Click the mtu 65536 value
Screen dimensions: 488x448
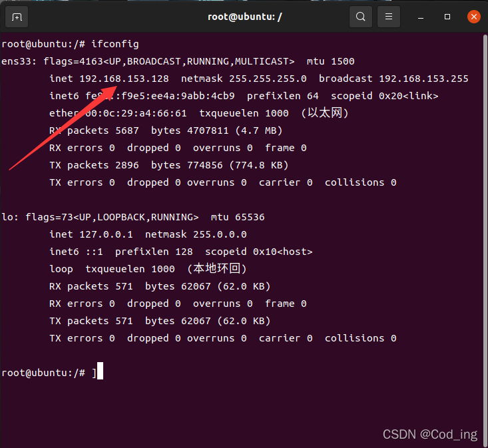pos(238,217)
